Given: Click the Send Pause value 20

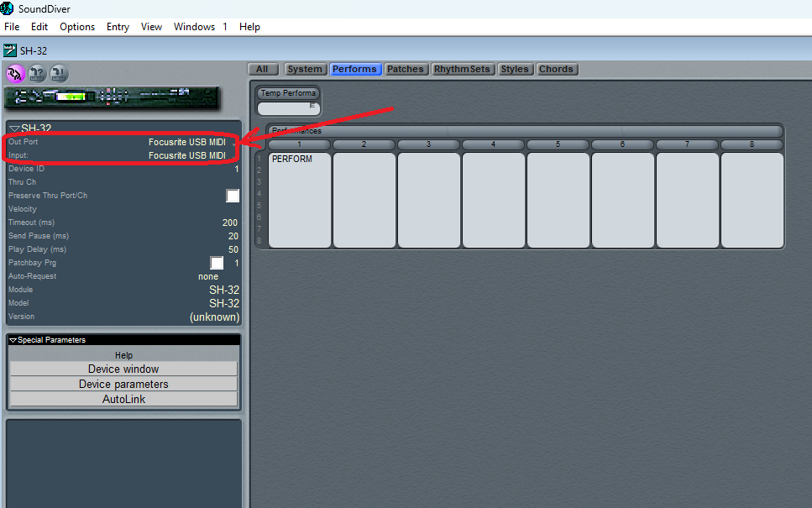Looking at the screenshot, I should click(x=233, y=236).
